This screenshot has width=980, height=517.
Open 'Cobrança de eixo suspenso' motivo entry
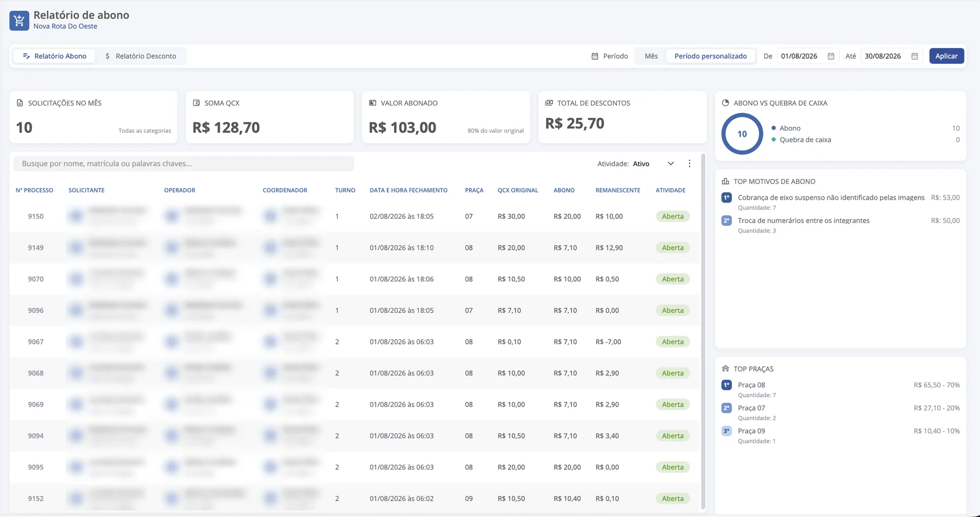pyautogui.click(x=841, y=202)
